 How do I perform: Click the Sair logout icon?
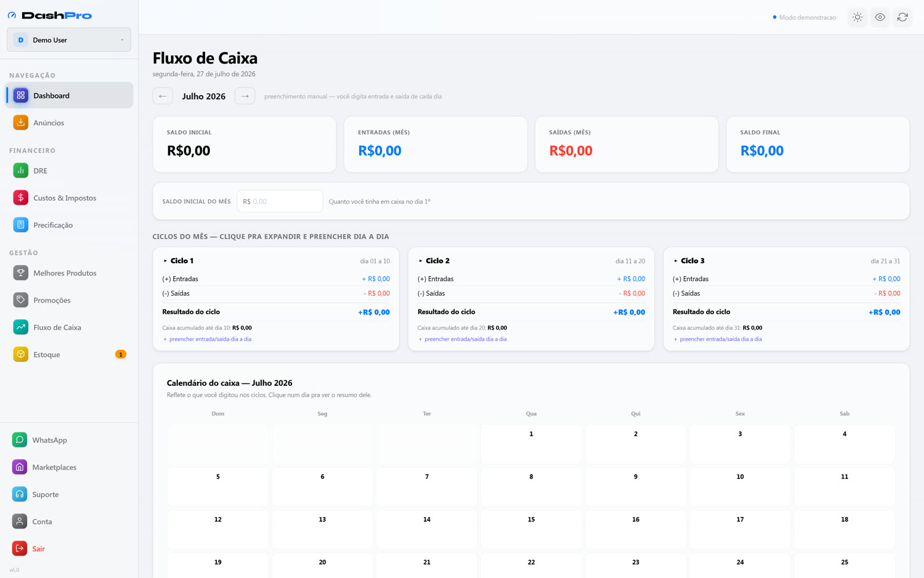click(20, 548)
